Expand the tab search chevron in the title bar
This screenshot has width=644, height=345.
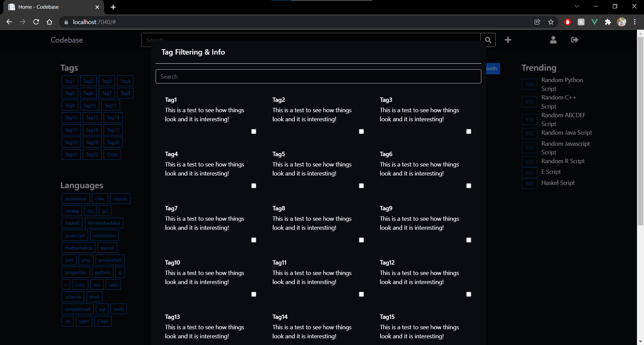(x=577, y=6)
